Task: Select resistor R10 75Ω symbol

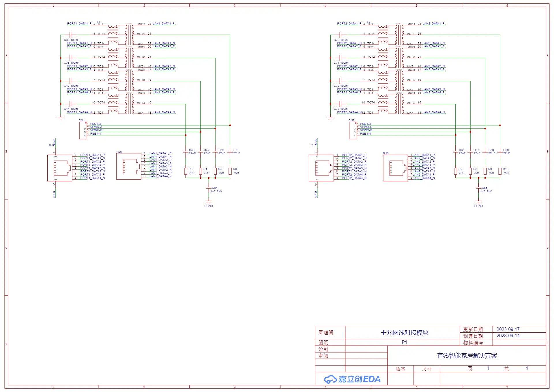Action: tap(500, 171)
